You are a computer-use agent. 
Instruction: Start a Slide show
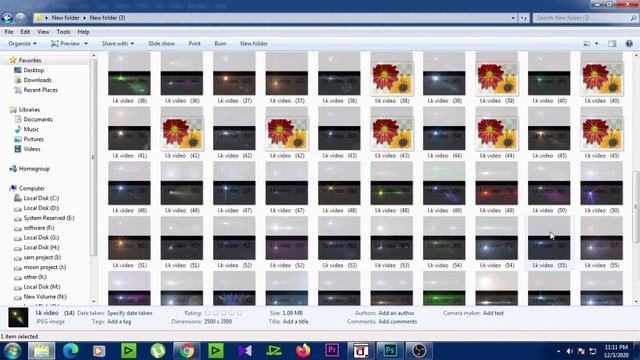pos(161,43)
